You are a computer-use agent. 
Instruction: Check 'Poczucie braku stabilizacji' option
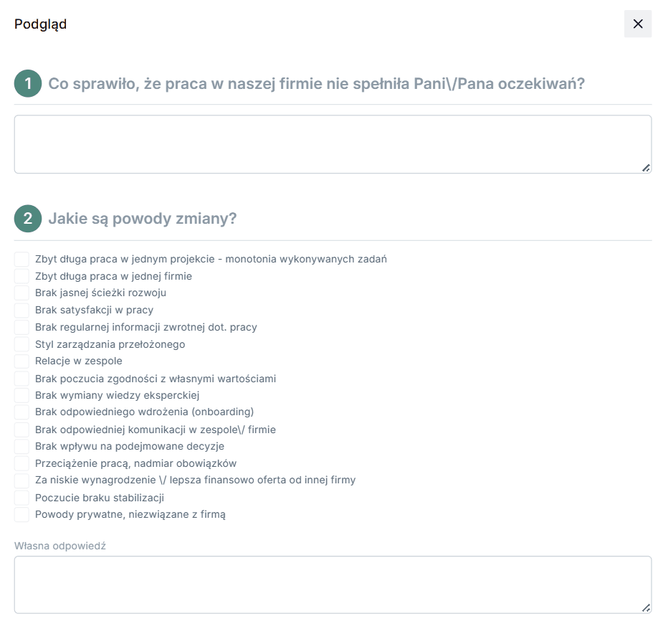22,498
